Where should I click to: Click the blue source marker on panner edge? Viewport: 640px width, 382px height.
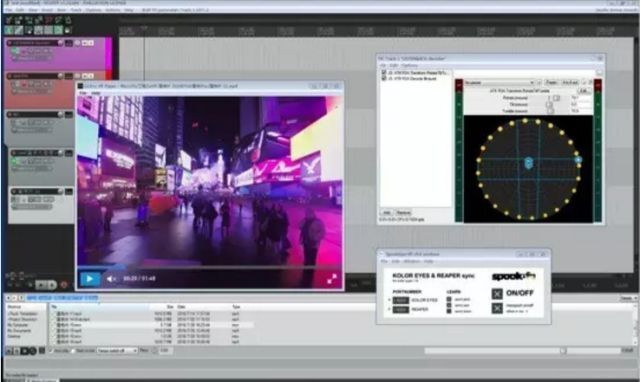[578, 160]
